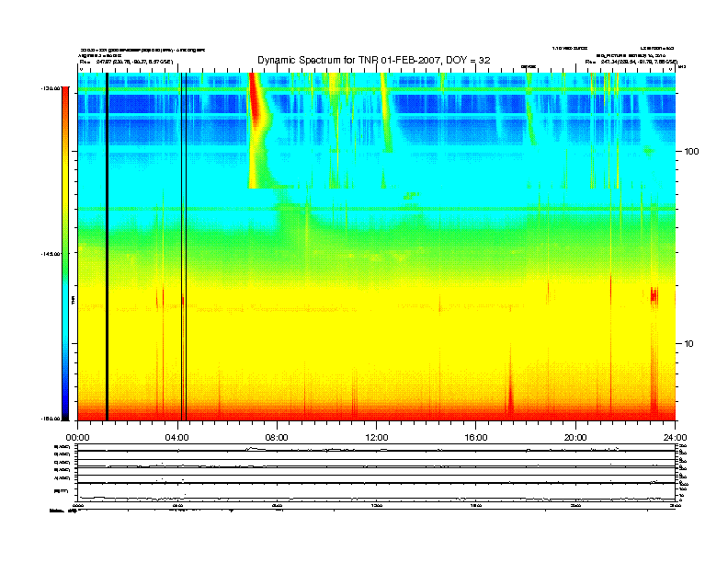The height and width of the screenshot is (563, 728).
Task: Click the 16:00 time axis label
Action: [476, 438]
